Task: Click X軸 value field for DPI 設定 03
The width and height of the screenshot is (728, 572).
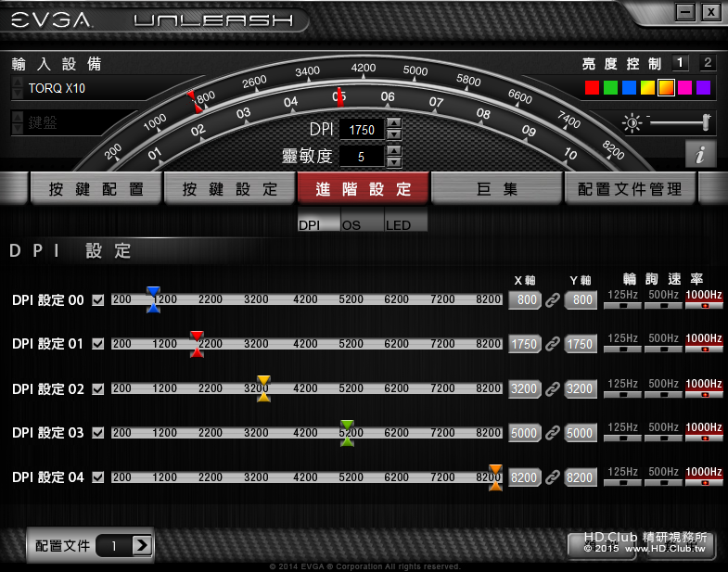Action: pyautogui.click(x=525, y=433)
